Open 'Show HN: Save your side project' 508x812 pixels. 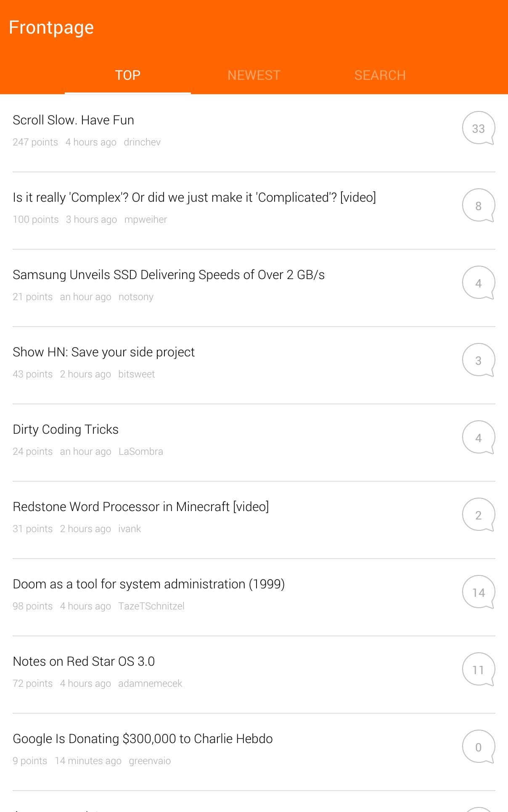pyautogui.click(x=103, y=352)
